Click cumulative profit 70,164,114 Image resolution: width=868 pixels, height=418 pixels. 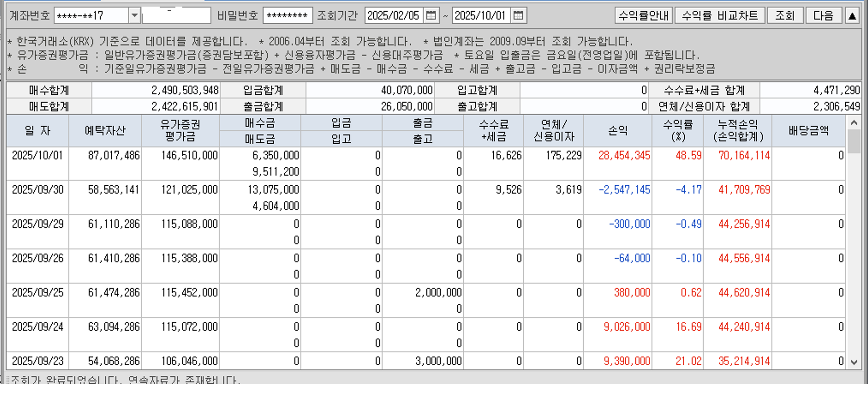[744, 155]
